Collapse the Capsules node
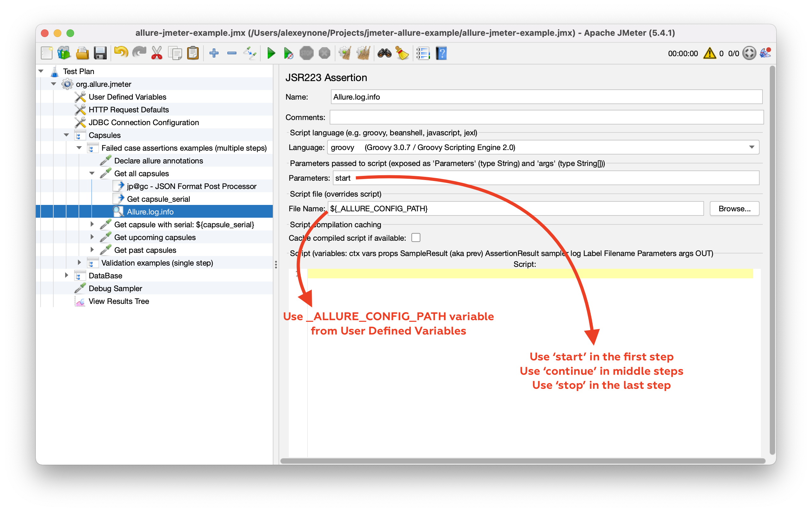The width and height of the screenshot is (812, 512). pos(66,135)
